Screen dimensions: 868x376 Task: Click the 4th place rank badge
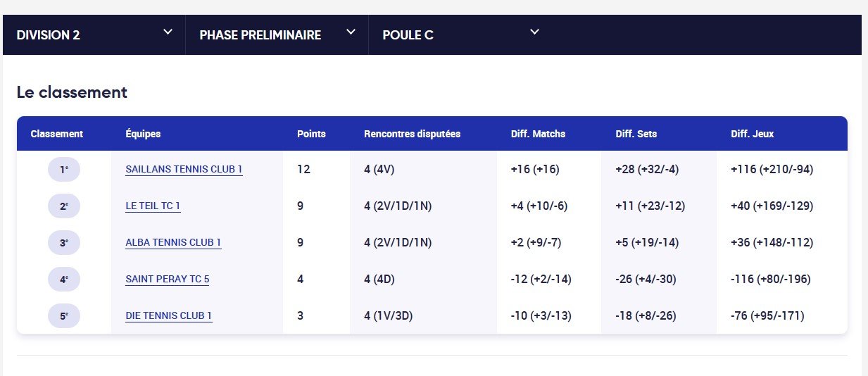pyautogui.click(x=64, y=280)
